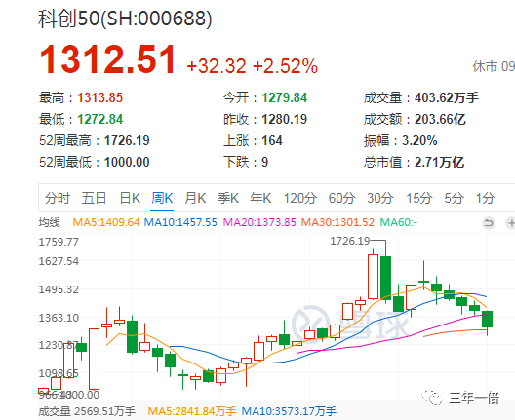Click the 成交量 value 403.62万手
The image size is (515, 420).
pyautogui.click(x=447, y=97)
